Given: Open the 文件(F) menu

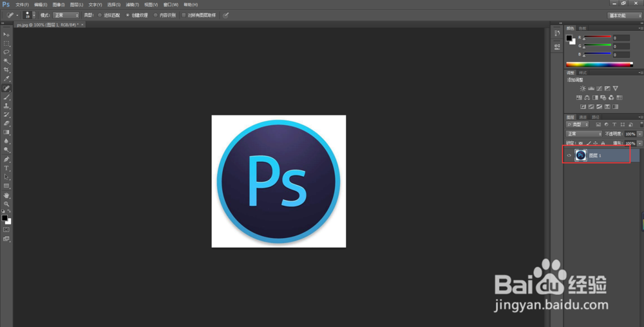Looking at the screenshot, I should (22, 5).
